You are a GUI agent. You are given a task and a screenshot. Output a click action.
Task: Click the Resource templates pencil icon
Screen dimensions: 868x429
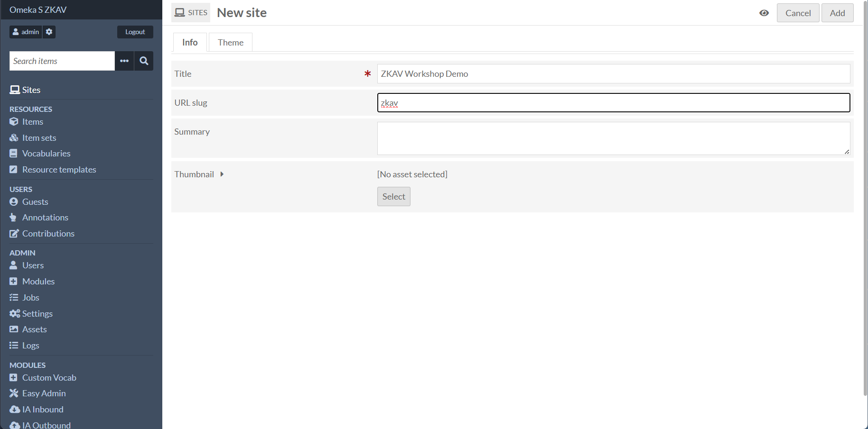coord(13,170)
